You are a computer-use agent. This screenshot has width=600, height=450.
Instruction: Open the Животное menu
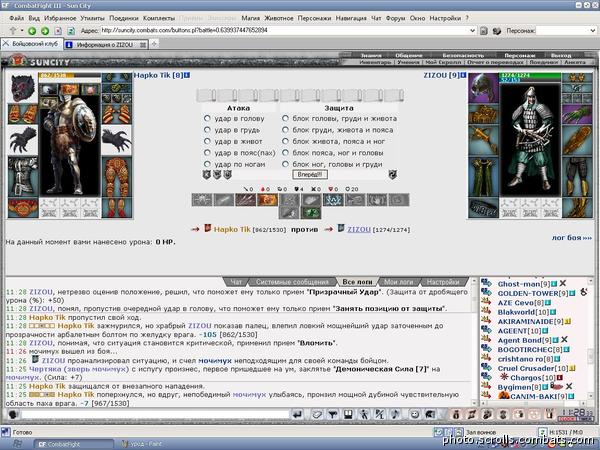pyautogui.click(x=279, y=18)
